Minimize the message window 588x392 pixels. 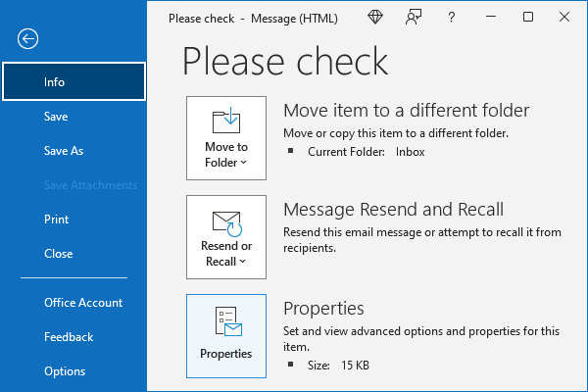click(x=491, y=17)
